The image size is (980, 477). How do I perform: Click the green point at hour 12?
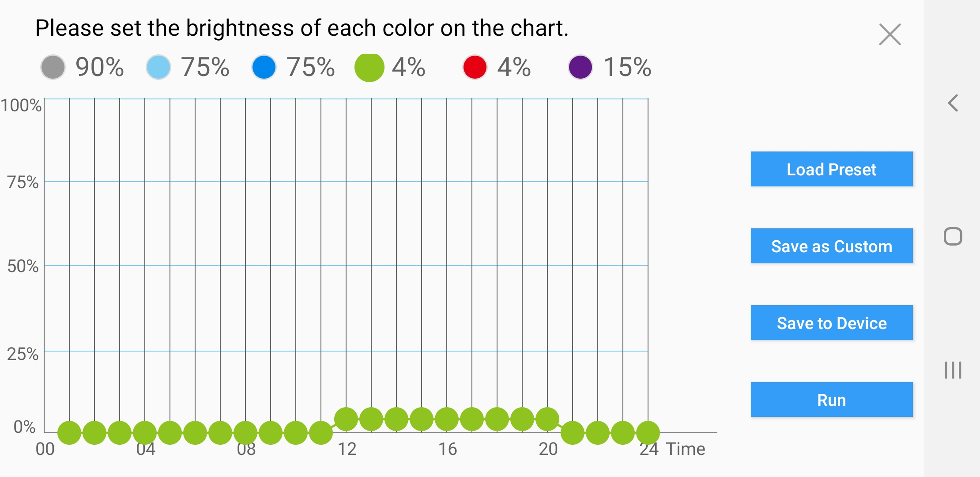pyautogui.click(x=346, y=419)
